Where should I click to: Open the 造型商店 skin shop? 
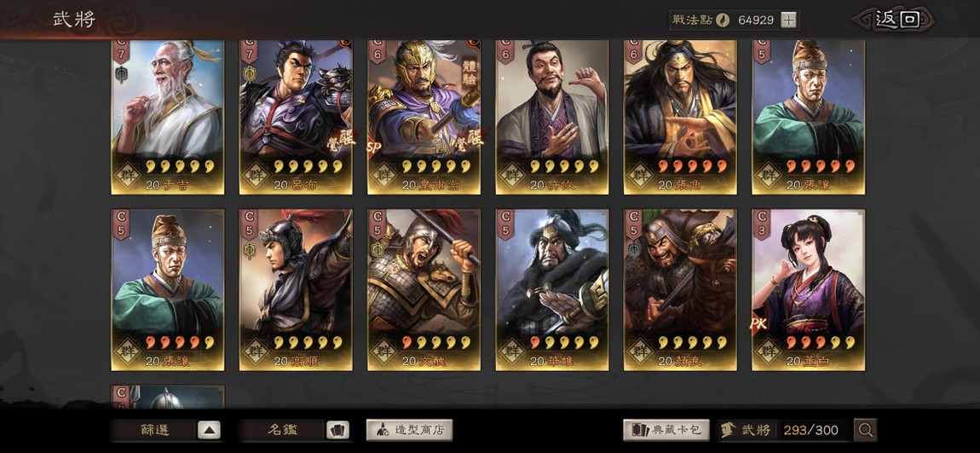coord(409,430)
